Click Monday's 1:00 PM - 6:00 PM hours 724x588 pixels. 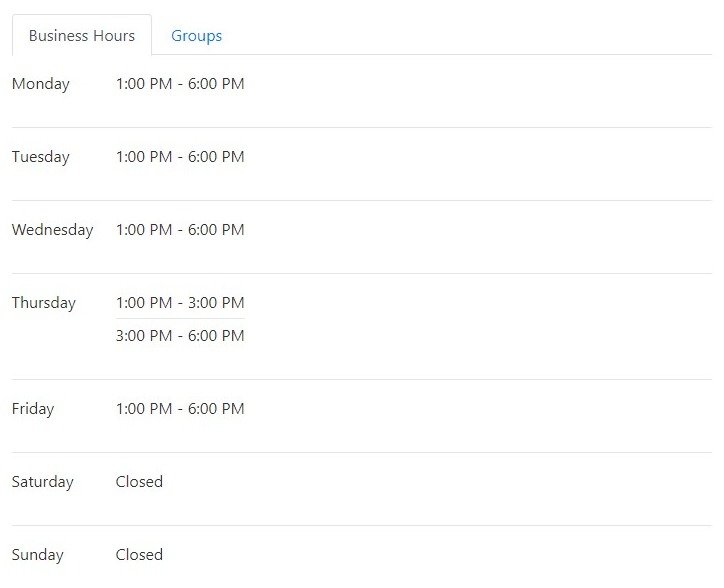click(180, 84)
